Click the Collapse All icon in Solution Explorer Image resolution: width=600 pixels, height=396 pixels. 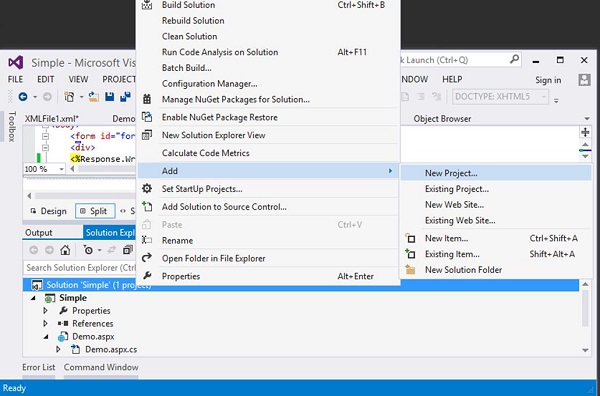pos(127,250)
